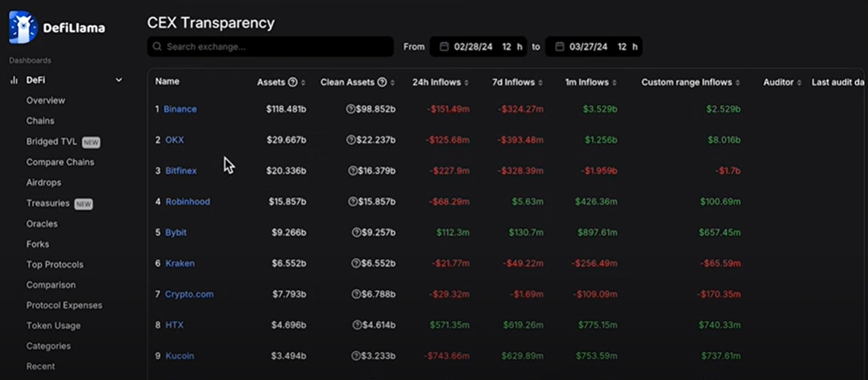The height and width of the screenshot is (380, 868).
Task: Open the Robinhood exchange link
Action: tap(188, 202)
